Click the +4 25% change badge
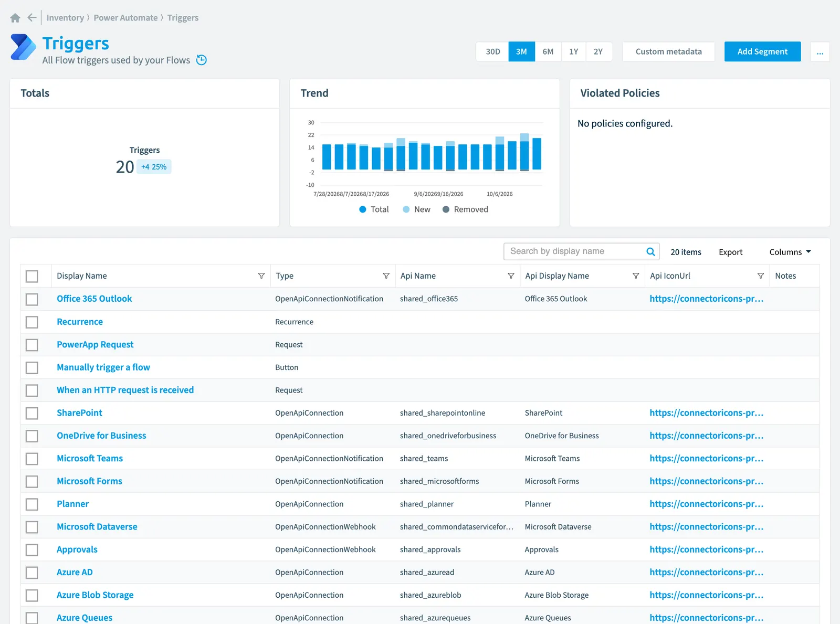The width and height of the screenshot is (840, 624). (x=154, y=167)
